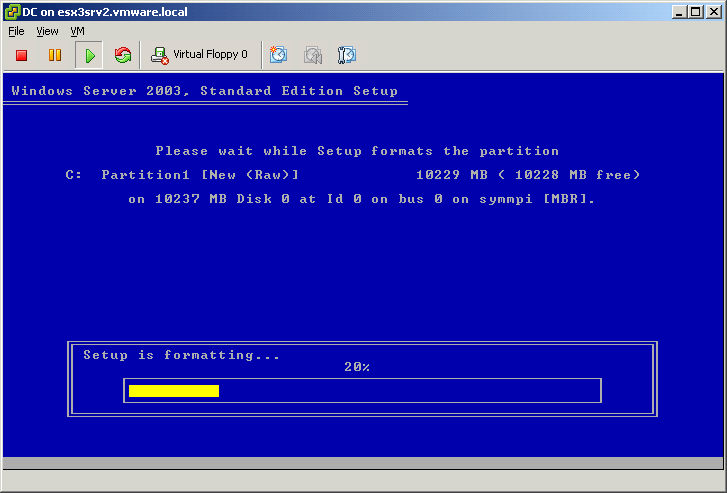Power off the VM with red stop button
This screenshot has width=727, height=493.
pyautogui.click(x=21, y=55)
